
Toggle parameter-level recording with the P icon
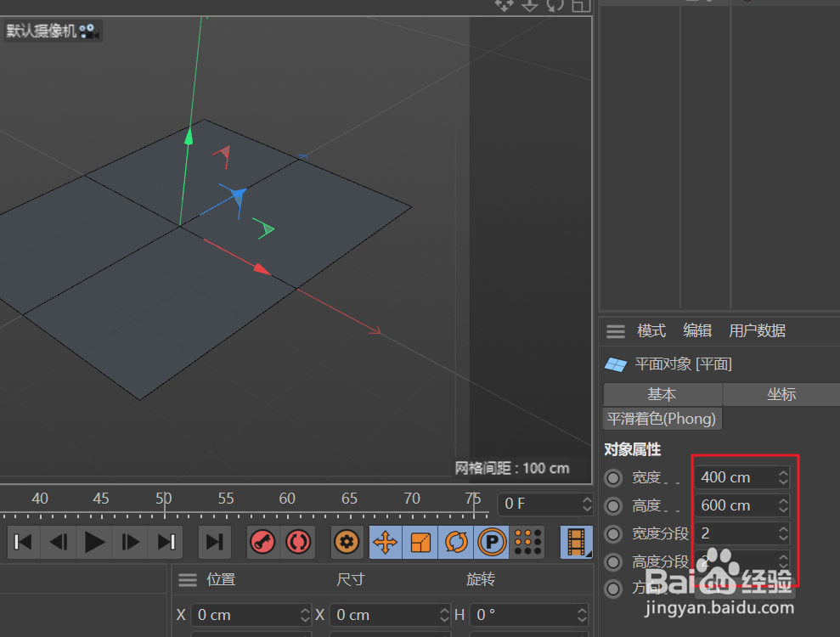click(492, 542)
